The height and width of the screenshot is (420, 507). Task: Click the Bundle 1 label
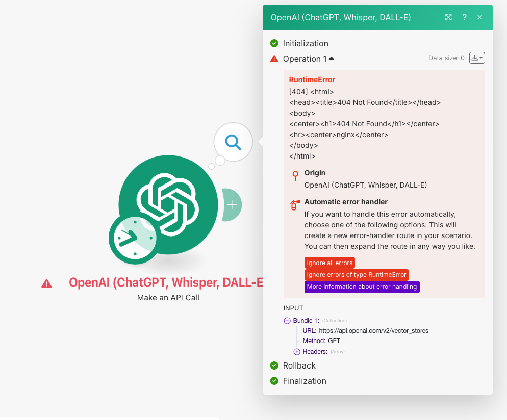pos(306,321)
